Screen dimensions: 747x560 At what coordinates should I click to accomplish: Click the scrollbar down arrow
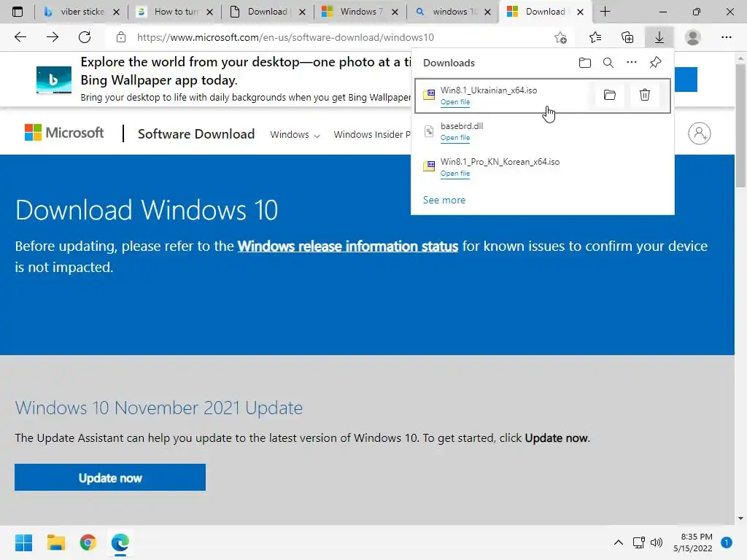point(740,518)
